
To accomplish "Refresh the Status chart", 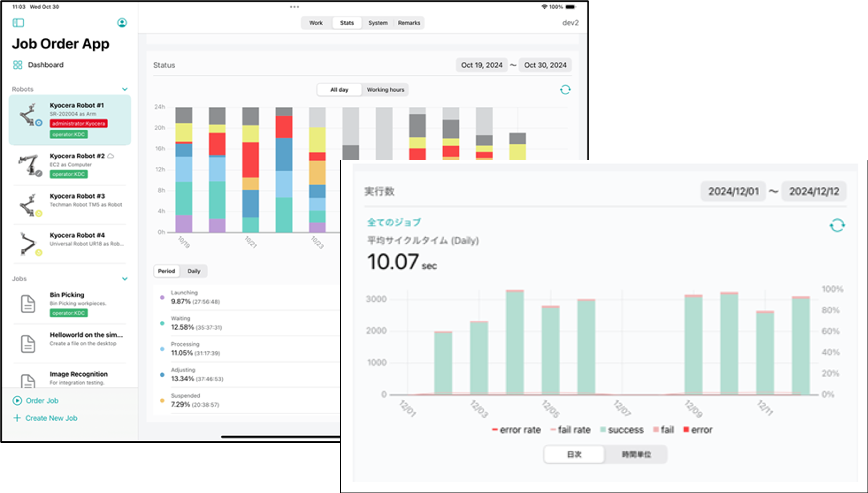I will click(x=565, y=90).
